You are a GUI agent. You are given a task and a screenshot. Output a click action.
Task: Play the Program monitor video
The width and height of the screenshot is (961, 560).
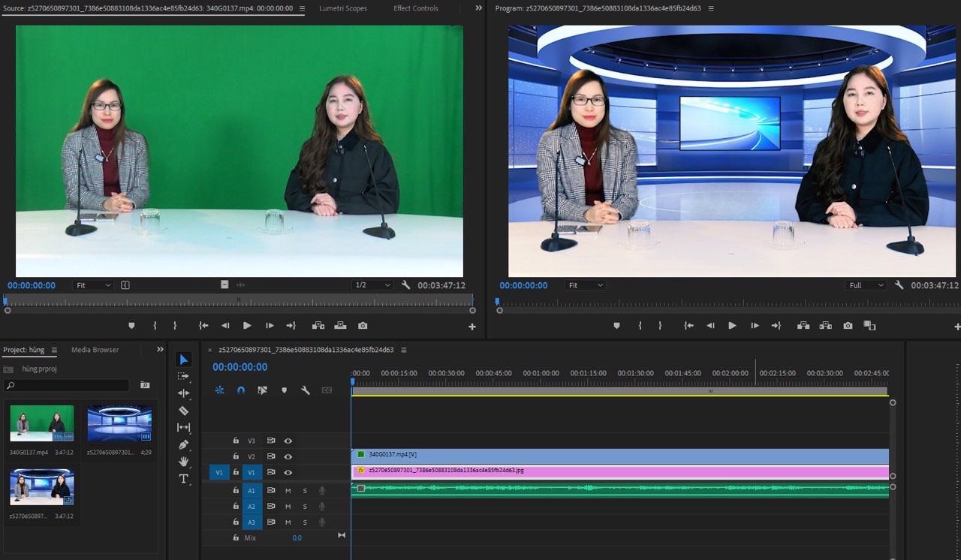click(x=732, y=326)
